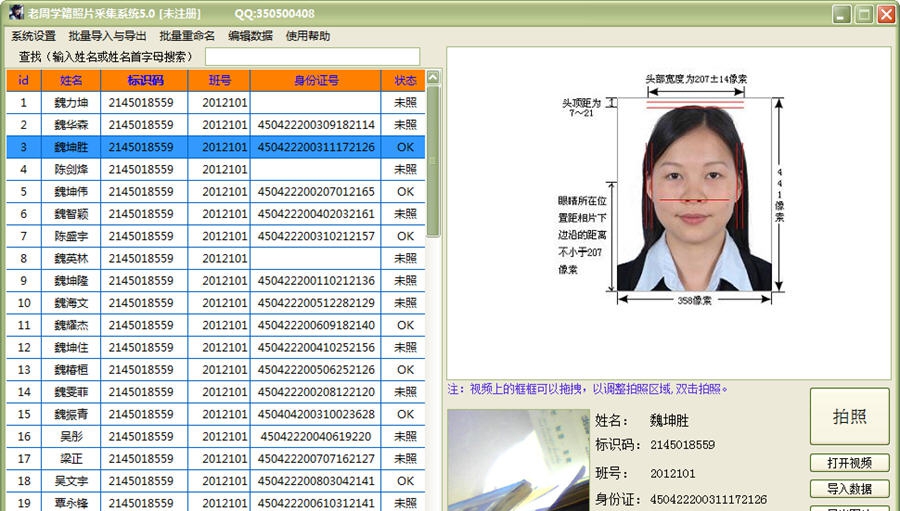Click the OK status in row 11
Image resolution: width=900 pixels, height=511 pixels.
point(405,325)
